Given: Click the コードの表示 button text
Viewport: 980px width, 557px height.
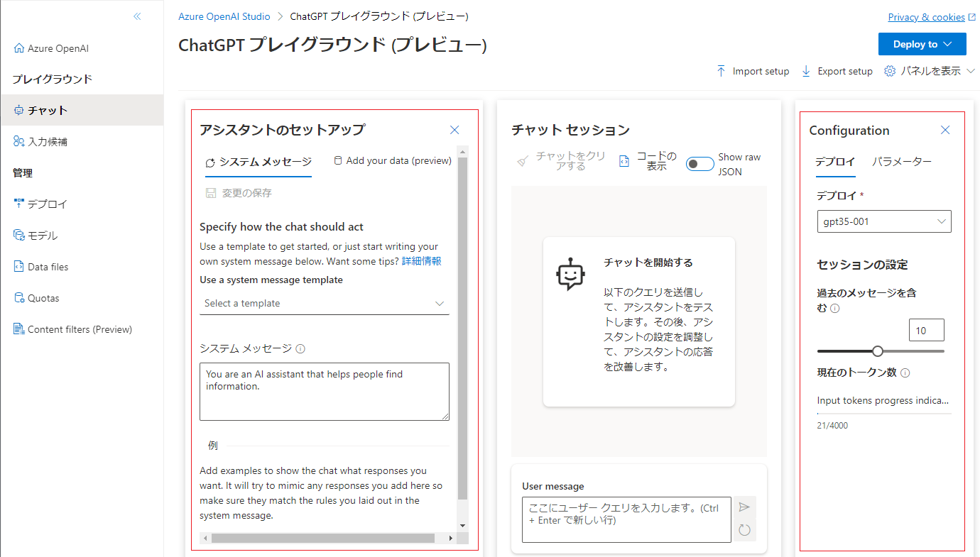Looking at the screenshot, I should [x=656, y=161].
